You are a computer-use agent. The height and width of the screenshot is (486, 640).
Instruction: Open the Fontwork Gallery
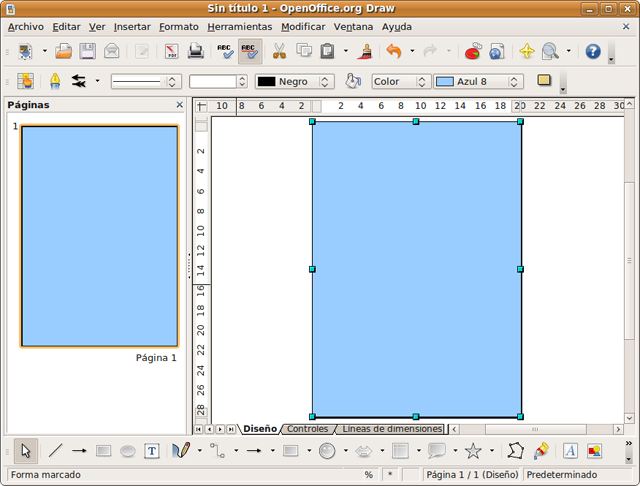[570, 451]
